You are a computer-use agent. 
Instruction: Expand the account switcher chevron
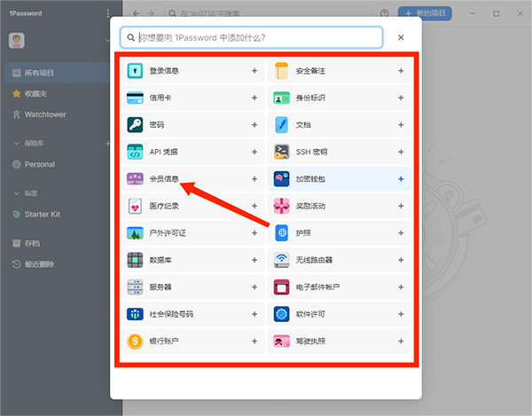[107, 41]
